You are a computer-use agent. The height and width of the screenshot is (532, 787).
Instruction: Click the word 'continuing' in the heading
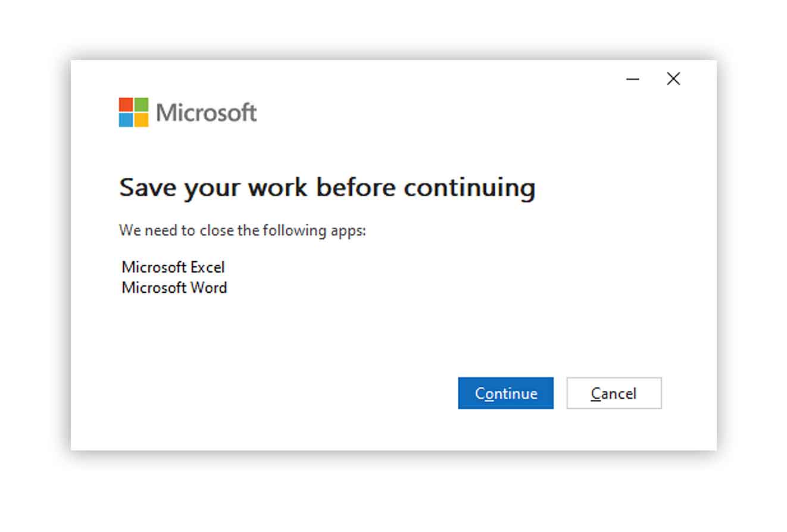[470, 188]
